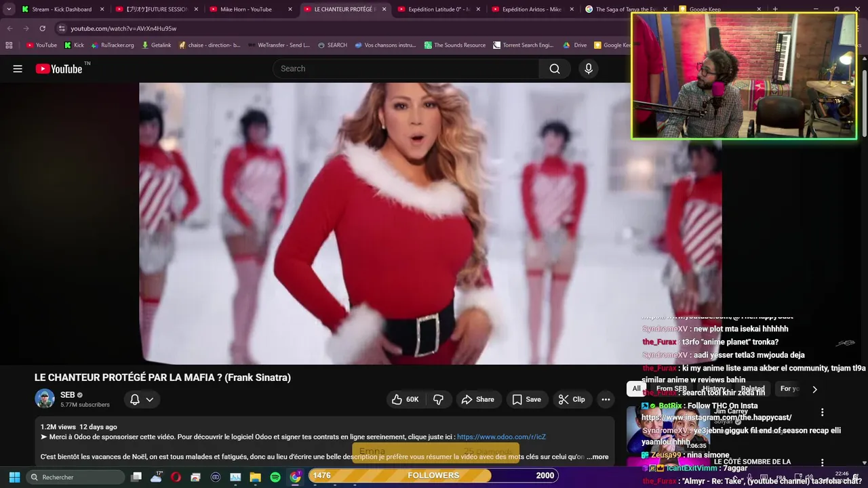Switch to Stream - Kick Dashboard tab

click(x=62, y=9)
